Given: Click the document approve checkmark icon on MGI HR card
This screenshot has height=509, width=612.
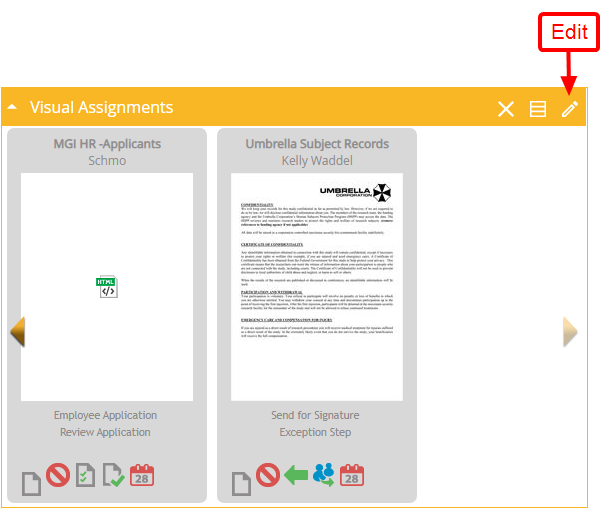Looking at the screenshot, I should (113, 475).
